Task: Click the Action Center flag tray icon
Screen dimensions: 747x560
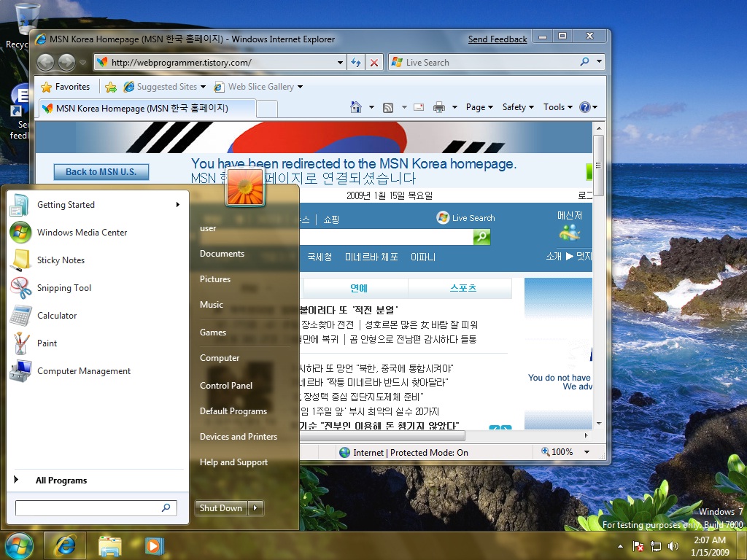Action: 638,546
